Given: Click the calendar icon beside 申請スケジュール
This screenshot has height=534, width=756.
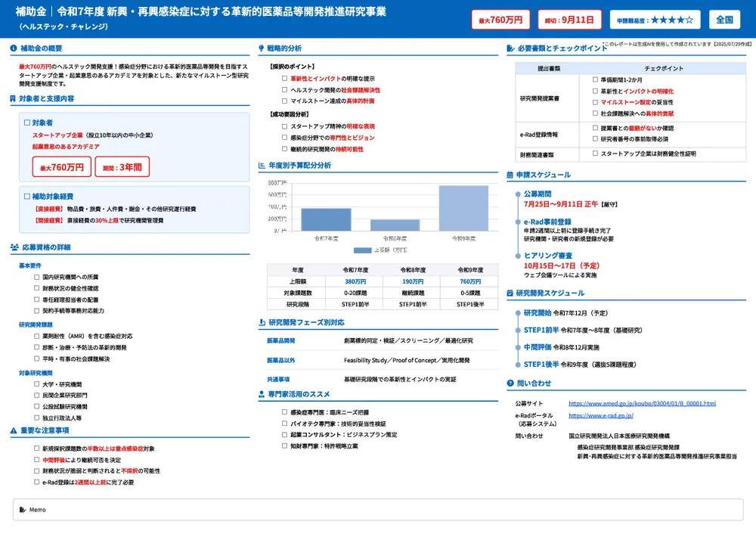Looking at the screenshot, I should [x=510, y=175].
